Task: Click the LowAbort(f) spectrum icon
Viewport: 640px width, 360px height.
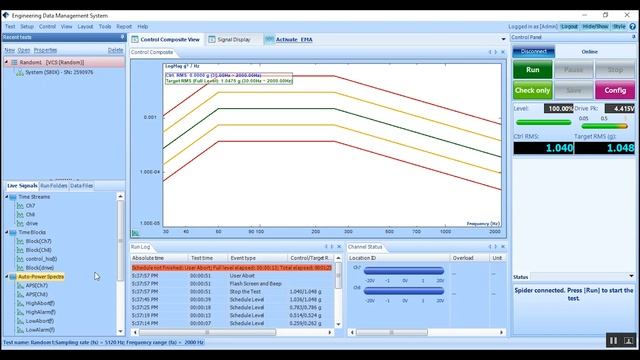Action: coord(20,321)
